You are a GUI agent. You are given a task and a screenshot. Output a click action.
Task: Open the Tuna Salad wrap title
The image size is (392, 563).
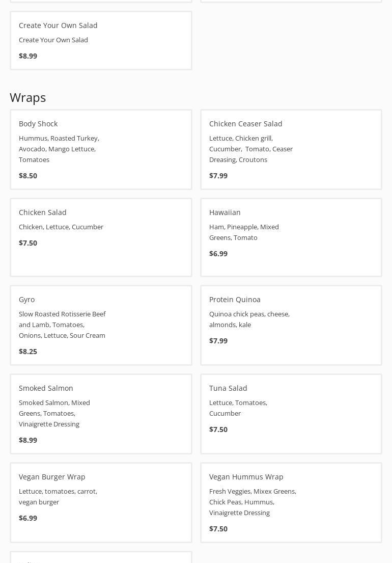tap(228, 388)
